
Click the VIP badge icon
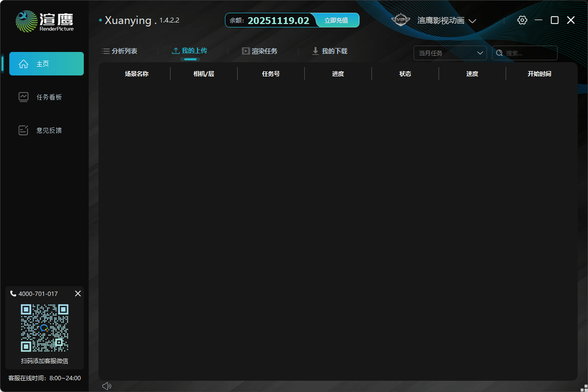(x=401, y=20)
